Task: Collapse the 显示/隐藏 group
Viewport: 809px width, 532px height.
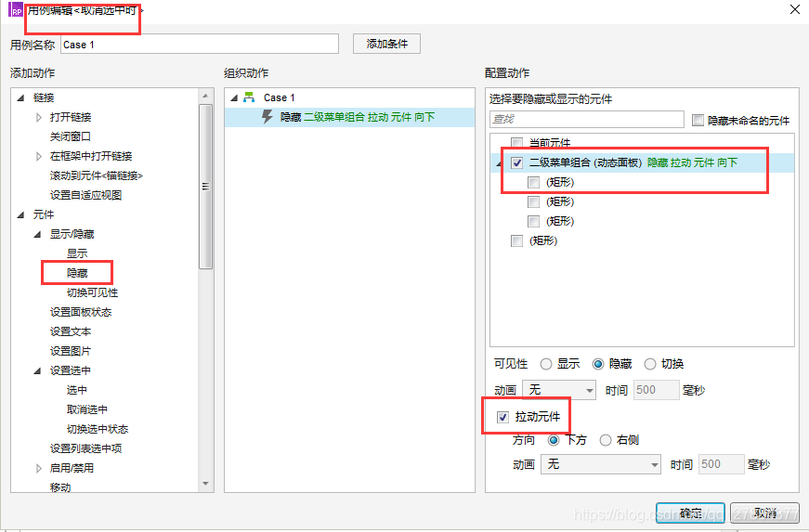Action: click(x=37, y=234)
